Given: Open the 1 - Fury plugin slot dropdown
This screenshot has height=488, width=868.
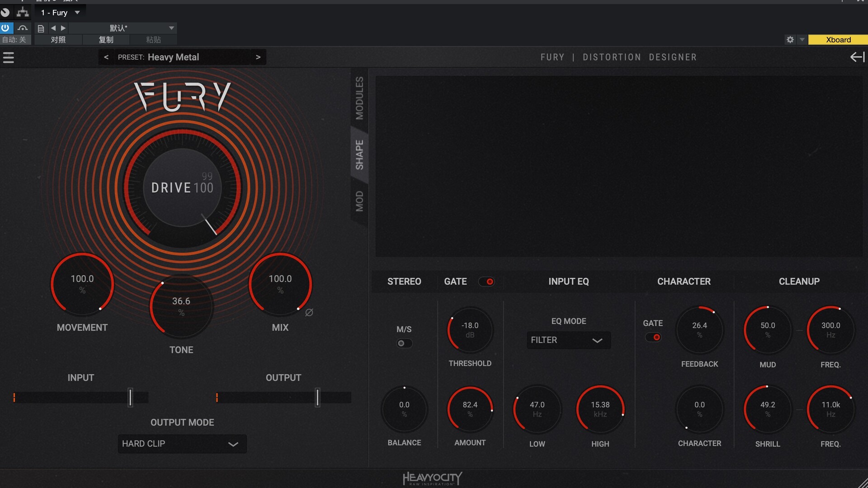Looking at the screenshot, I should coord(60,13).
